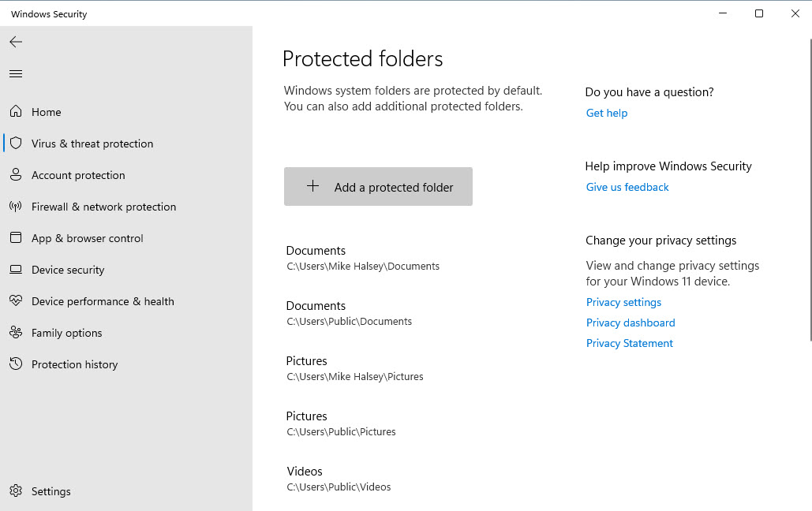Click the Protection history clock icon

(x=16, y=364)
